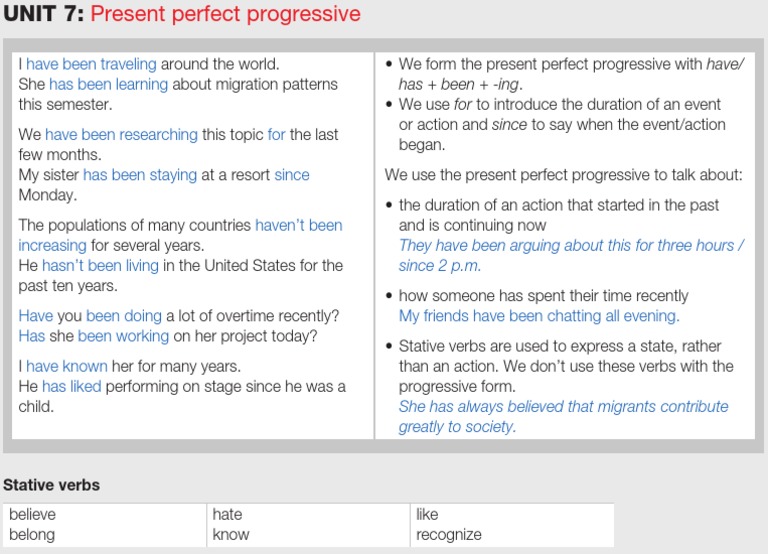Select 'hate' in the stative verbs table
The height and width of the screenshot is (554, 768).
[227, 514]
